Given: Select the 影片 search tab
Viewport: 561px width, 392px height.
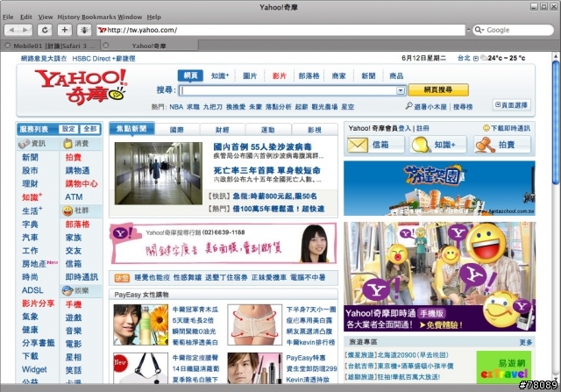Looking at the screenshot, I should (x=280, y=76).
